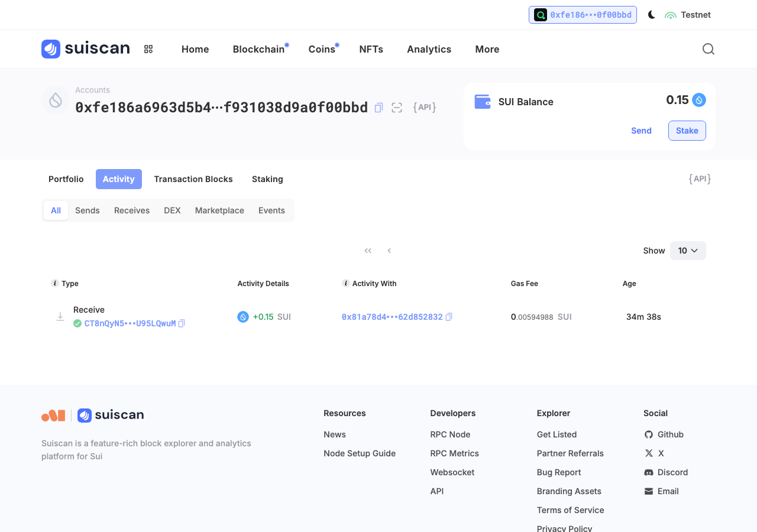Click the Stake button
The width and height of the screenshot is (757, 532).
[x=687, y=131]
